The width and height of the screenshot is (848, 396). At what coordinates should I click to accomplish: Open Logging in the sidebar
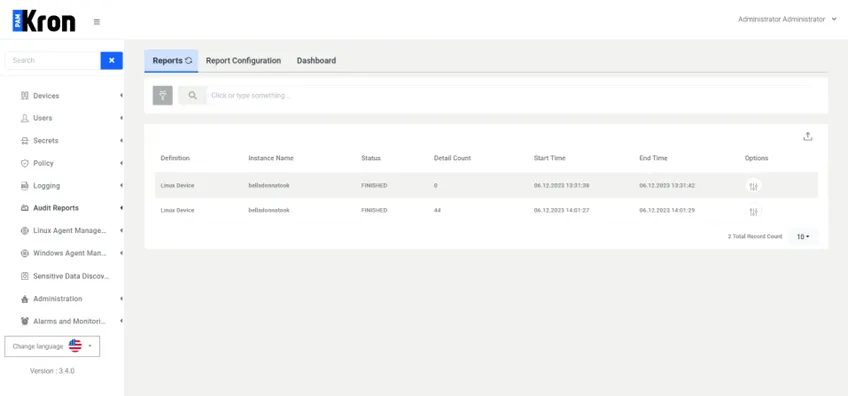pyautogui.click(x=47, y=186)
